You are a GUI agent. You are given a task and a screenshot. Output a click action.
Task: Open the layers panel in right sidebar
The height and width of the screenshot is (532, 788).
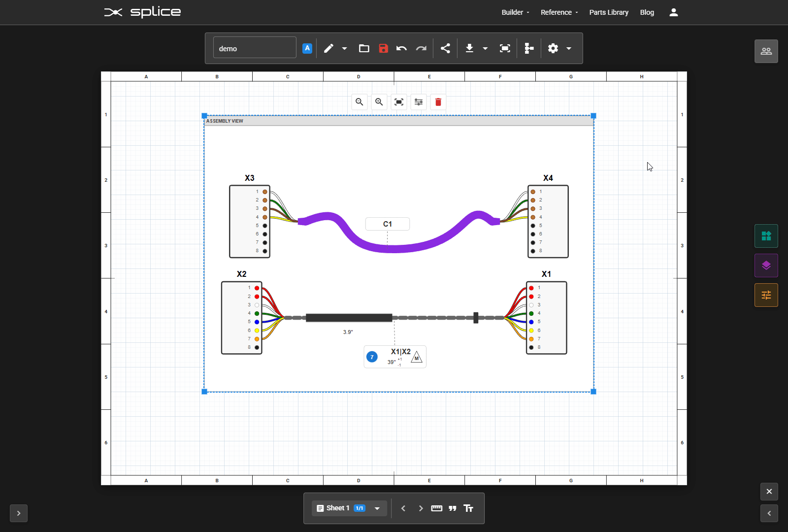pos(765,266)
